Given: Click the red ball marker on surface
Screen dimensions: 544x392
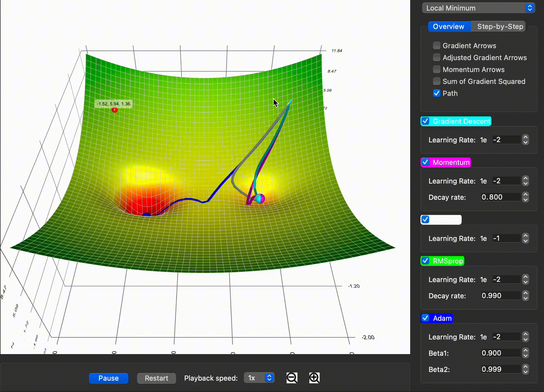Looking at the screenshot, I should 115,110.
